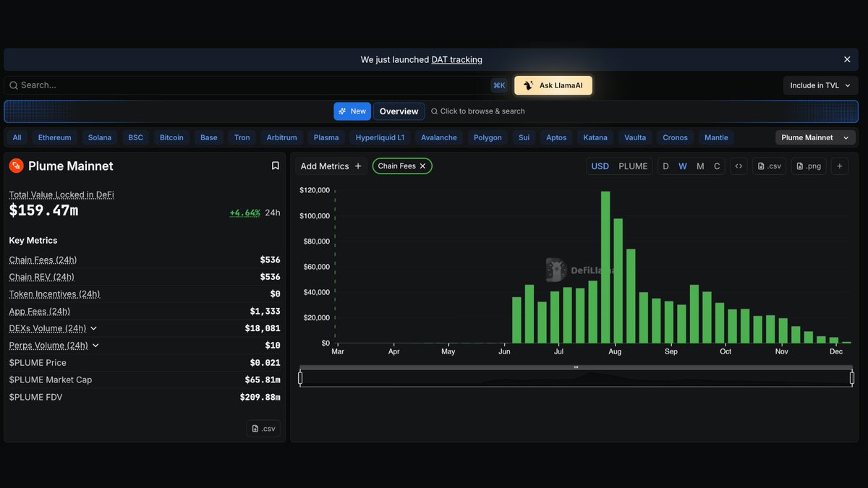Export the chart as a .png image
Image resolution: width=868 pixels, height=488 pixels.
pyautogui.click(x=808, y=166)
